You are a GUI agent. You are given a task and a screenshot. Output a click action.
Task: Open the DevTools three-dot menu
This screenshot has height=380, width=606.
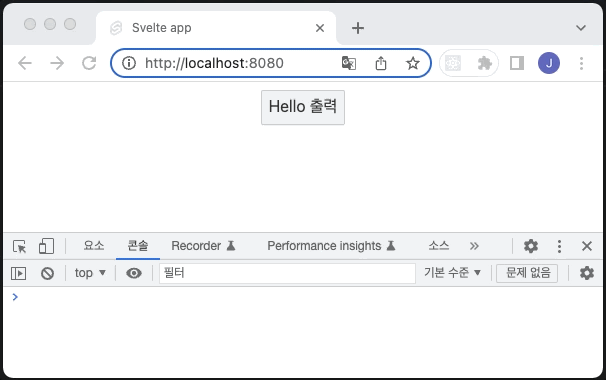559,246
